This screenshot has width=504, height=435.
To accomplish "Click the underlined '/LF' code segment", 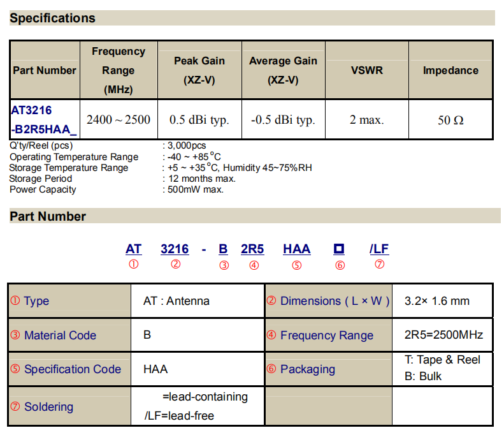I will tap(379, 249).
